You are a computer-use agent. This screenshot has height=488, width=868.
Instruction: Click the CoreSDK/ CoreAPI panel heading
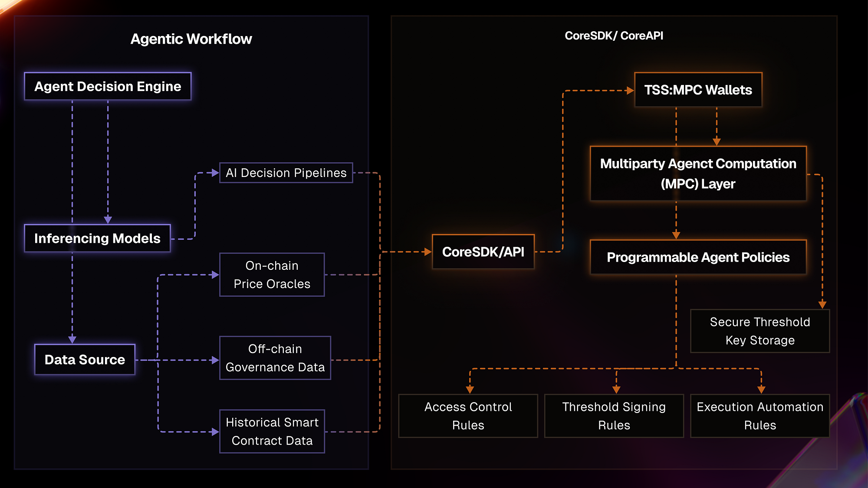pyautogui.click(x=614, y=36)
